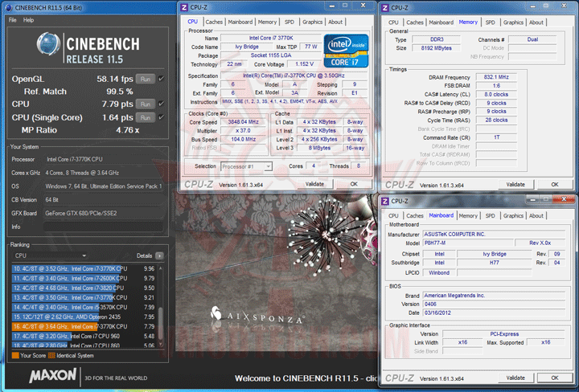Image resolution: width=579 pixels, height=392 pixels.
Task: Click the Intel Core i7 badge in CPU-Z
Action: [346, 51]
